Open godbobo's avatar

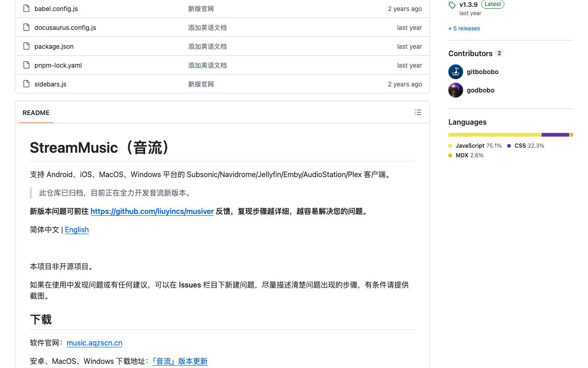pyautogui.click(x=456, y=90)
